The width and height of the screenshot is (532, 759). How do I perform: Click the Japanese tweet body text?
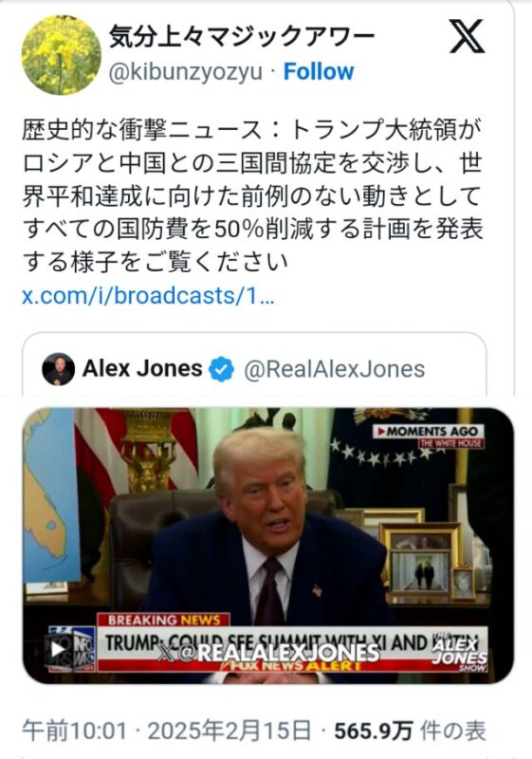pyautogui.click(x=252, y=195)
